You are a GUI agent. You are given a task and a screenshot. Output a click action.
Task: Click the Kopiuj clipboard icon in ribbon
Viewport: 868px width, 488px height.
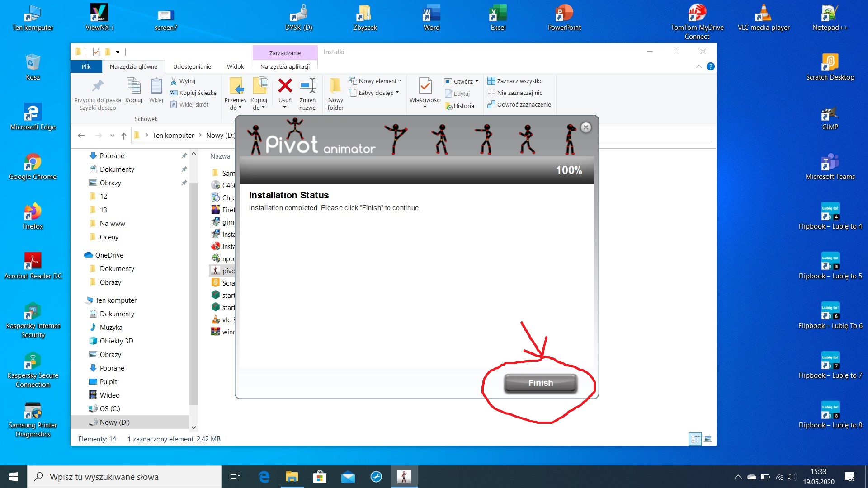[x=133, y=86]
